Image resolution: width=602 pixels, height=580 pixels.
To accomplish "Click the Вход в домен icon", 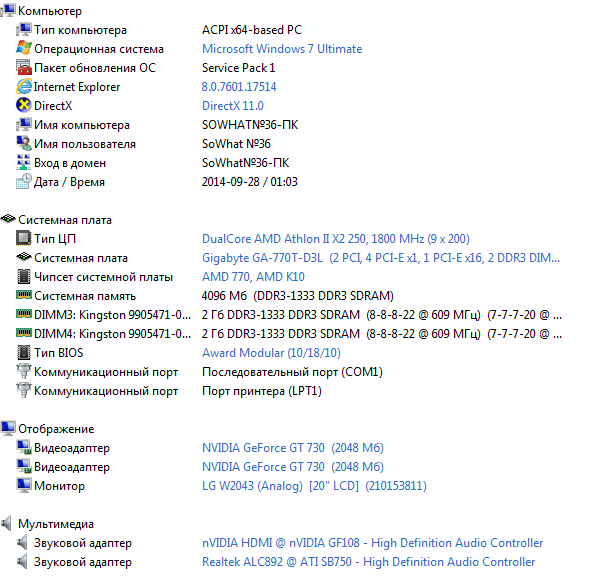I will [23, 162].
